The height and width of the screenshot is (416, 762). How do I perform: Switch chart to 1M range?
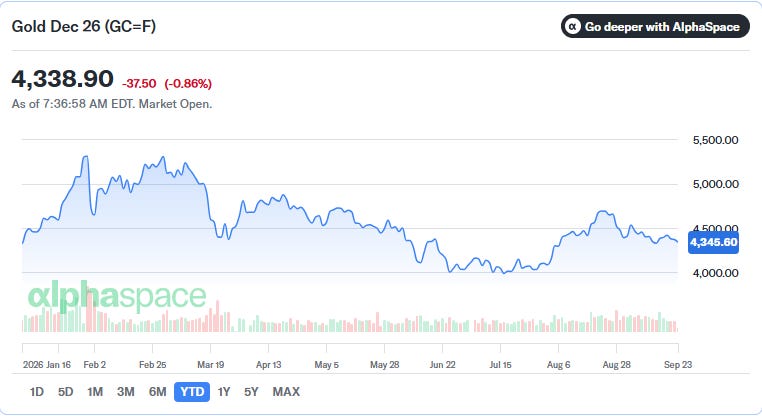95,392
